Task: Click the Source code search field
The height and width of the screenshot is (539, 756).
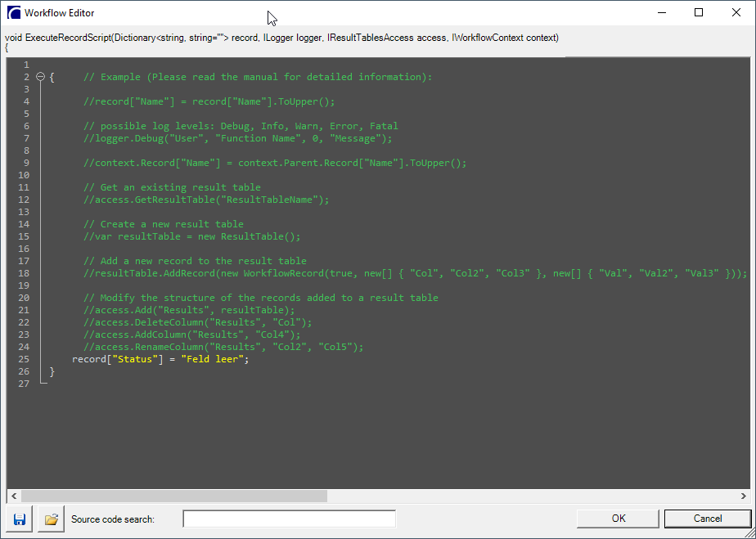Action: coord(290,519)
